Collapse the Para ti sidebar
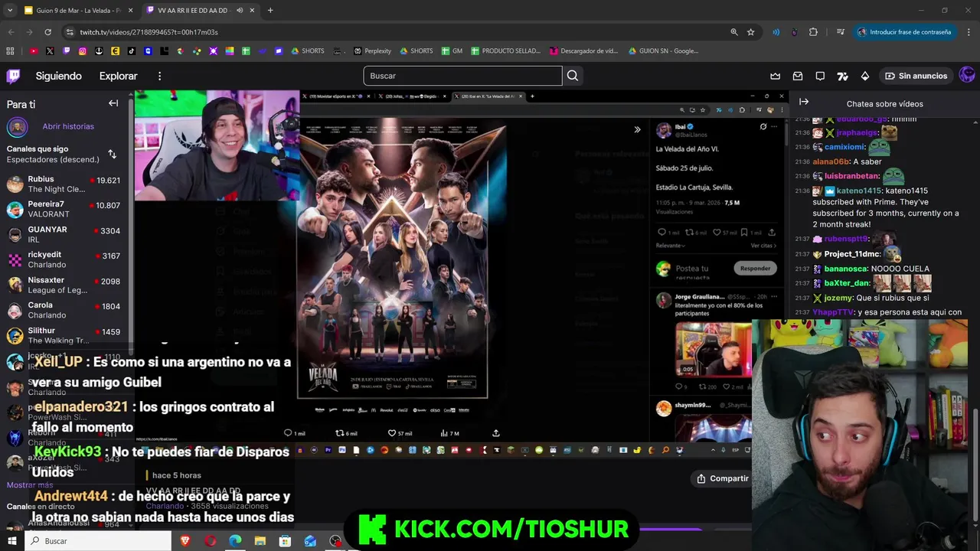Image resolution: width=980 pixels, height=551 pixels. point(113,103)
